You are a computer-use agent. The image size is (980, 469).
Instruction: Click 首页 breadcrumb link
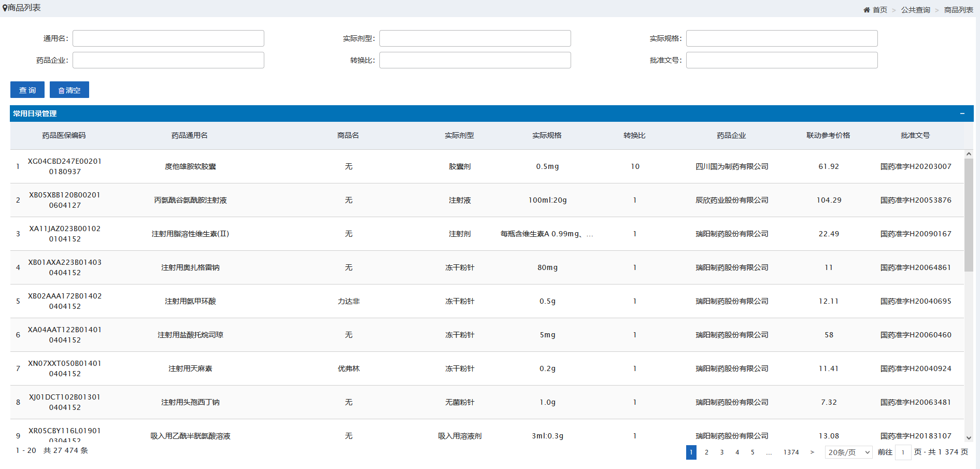(879, 10)
